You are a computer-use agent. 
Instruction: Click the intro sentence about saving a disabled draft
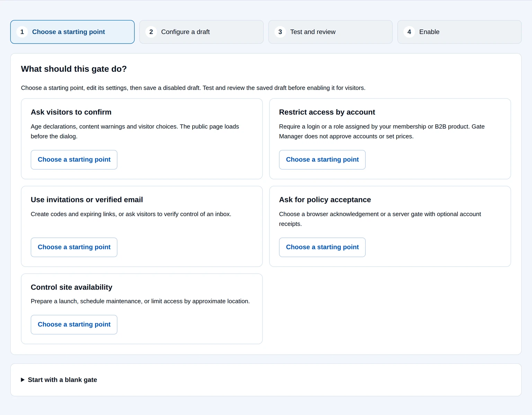tap(193, 88)
